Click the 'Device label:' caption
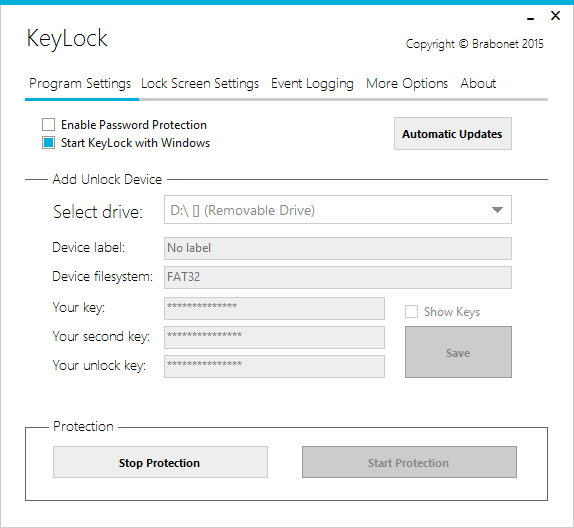 (89, 248)
